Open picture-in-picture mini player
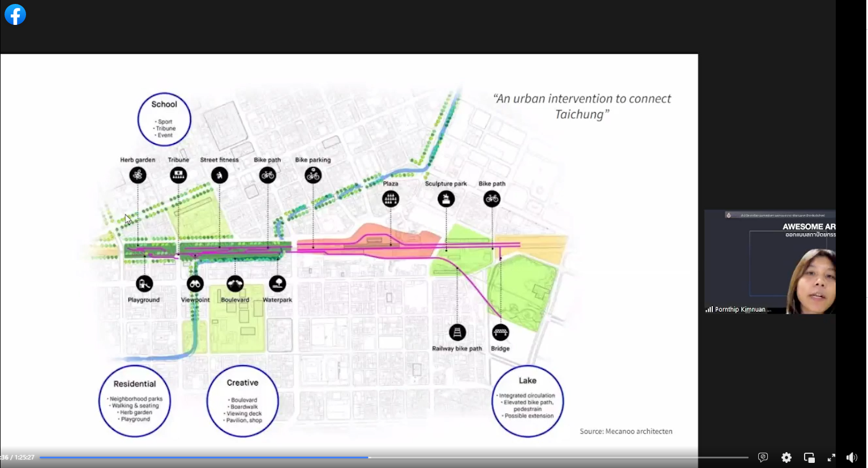 point(809,458)
